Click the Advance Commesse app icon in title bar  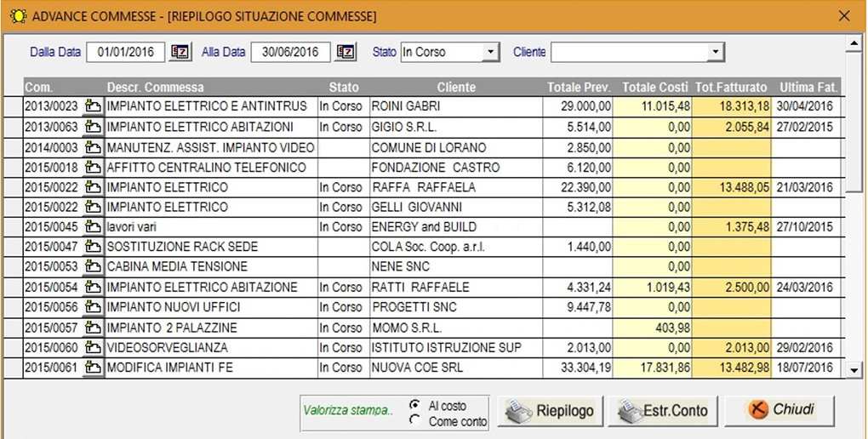click(x=18, y=17)
